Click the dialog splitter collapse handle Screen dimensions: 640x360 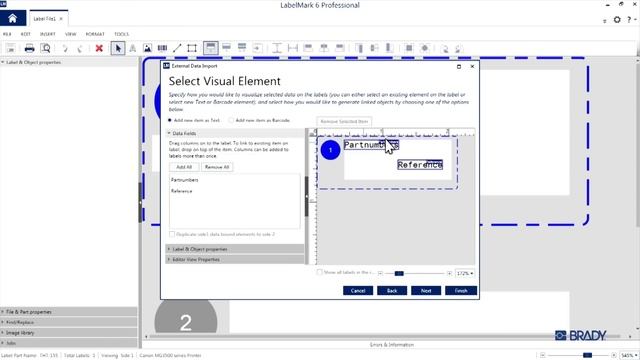(307, 196)
